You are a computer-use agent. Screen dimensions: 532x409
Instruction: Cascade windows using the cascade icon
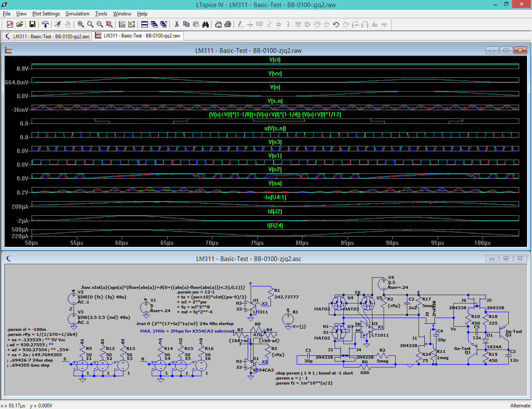coord(154,25)
